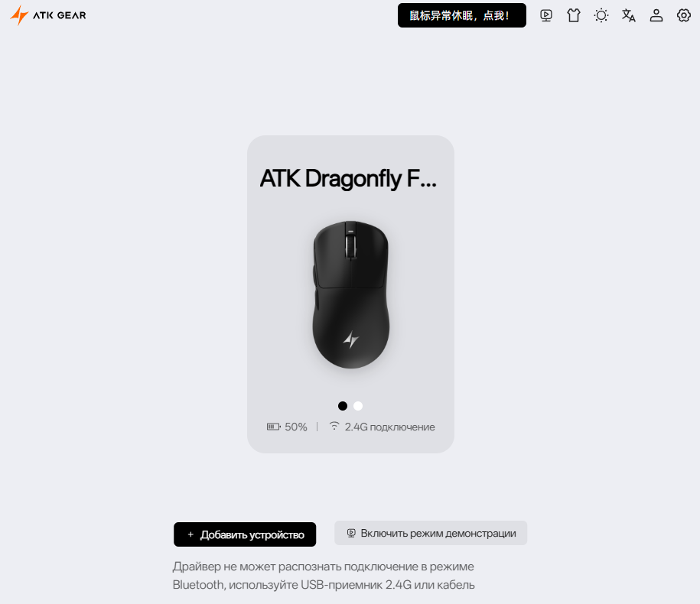Screen dimensions: 700x604
Task: Toggle light mode with the sun icon
Action: coord(601,15)
